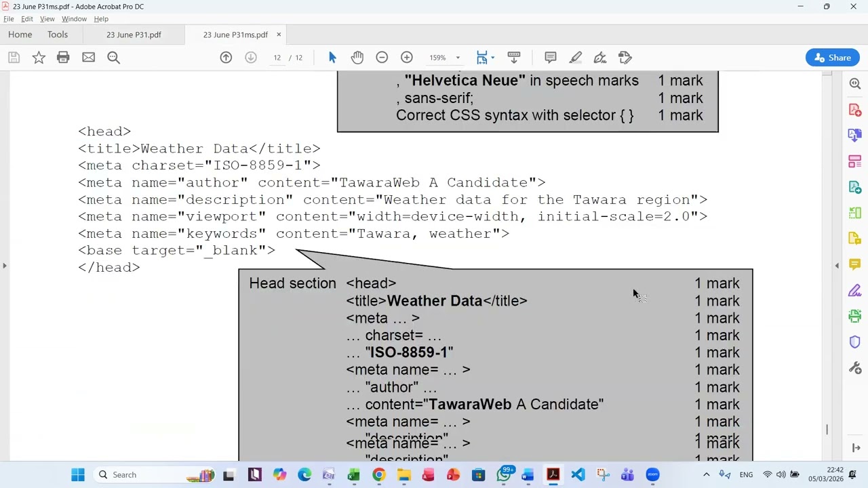Open the stamp tool in toolbar
The height and width of the screenshot is (488, 868).
coord(625,58)
